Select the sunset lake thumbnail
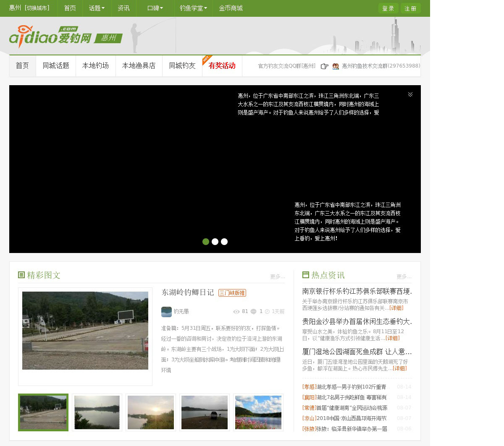The image size is (504, 446). (x=151, y=412)
